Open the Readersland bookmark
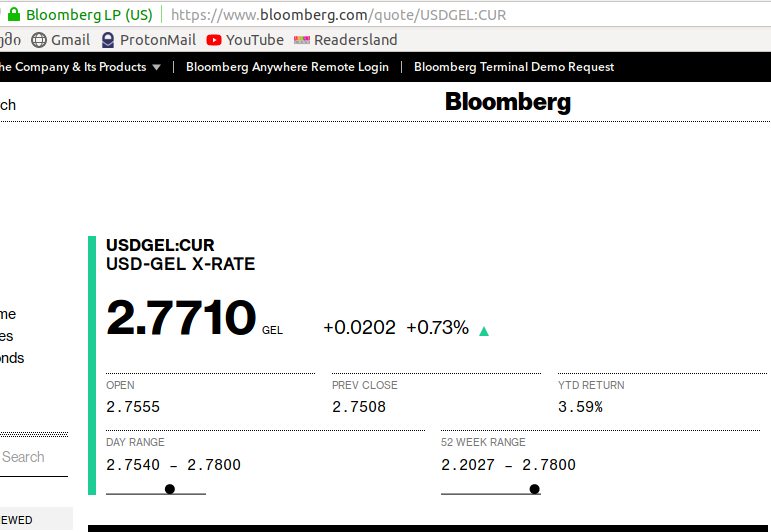771x532 pixels. (345, 40)
